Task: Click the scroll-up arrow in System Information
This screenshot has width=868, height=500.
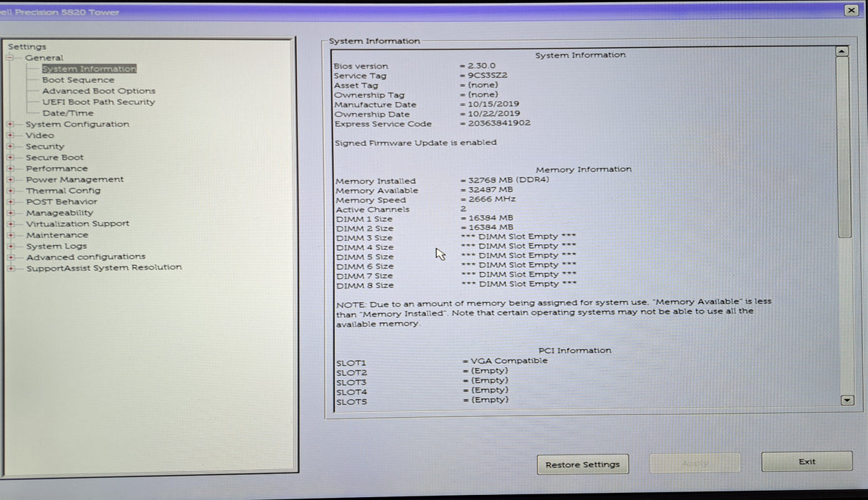Action: (842, 51)
